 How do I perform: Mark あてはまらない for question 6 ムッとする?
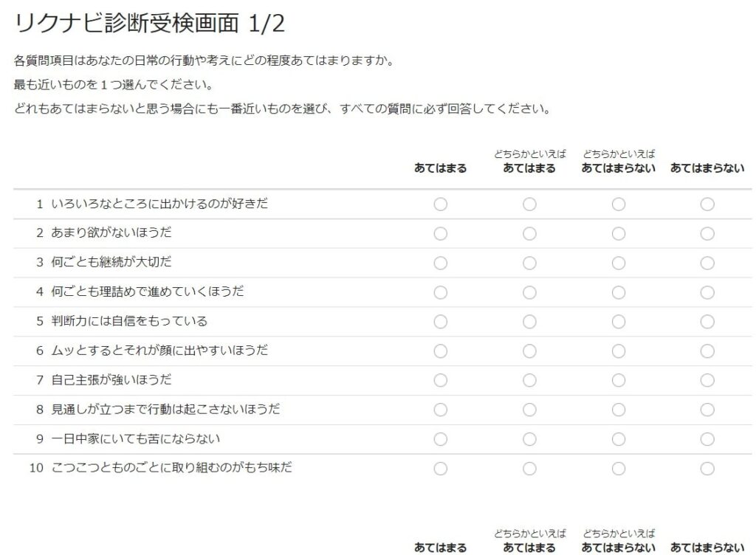(707, 351)
